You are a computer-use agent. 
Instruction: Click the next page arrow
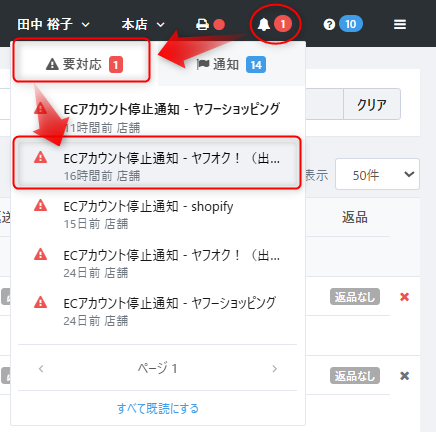tap(274, 369)
